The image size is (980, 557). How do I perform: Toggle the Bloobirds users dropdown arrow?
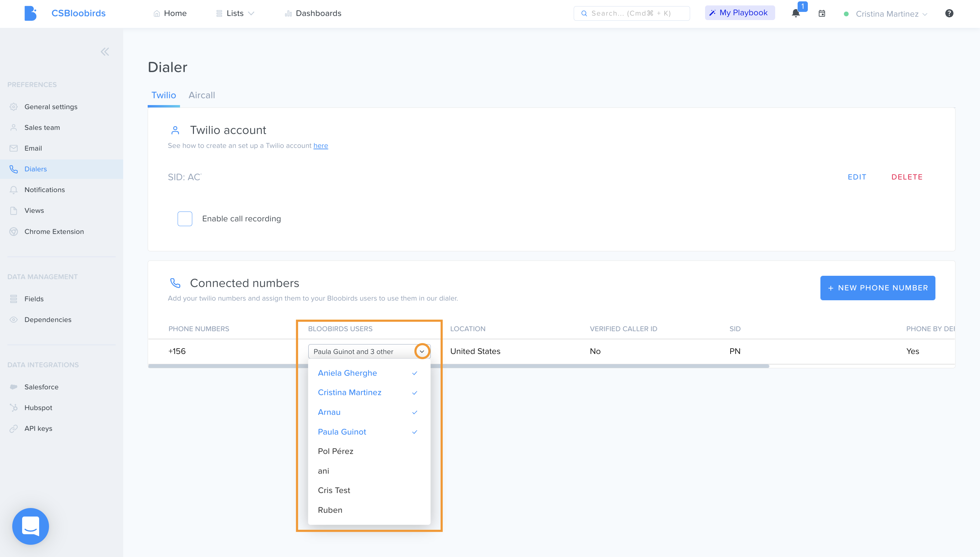coord(422,351)
